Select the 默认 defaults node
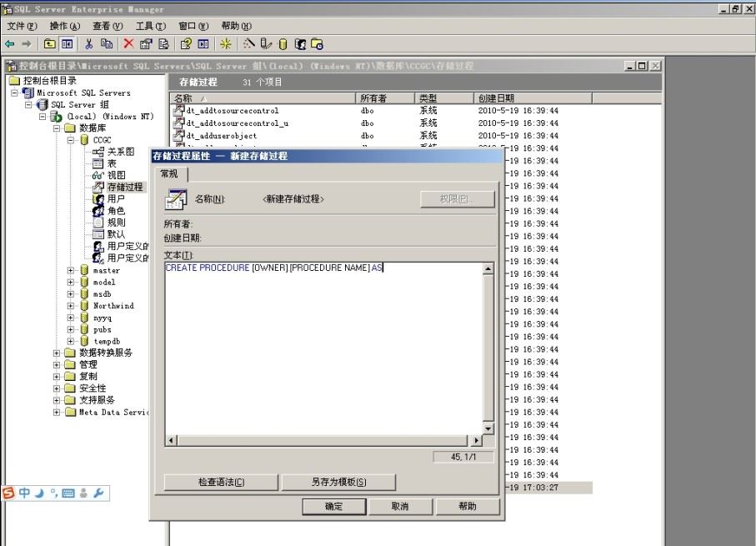This screenshot has height=546, width=756. pos(116,234)
